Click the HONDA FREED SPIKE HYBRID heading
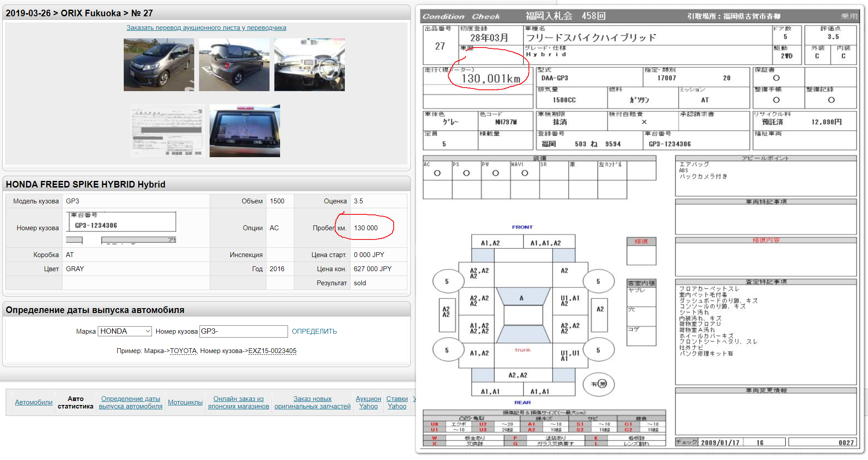Screen dimensions: 868x460 [x=85, y=184]
